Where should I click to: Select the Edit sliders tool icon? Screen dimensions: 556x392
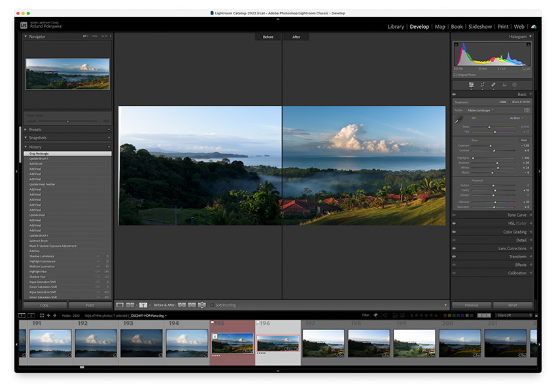(x=471, y=85)
